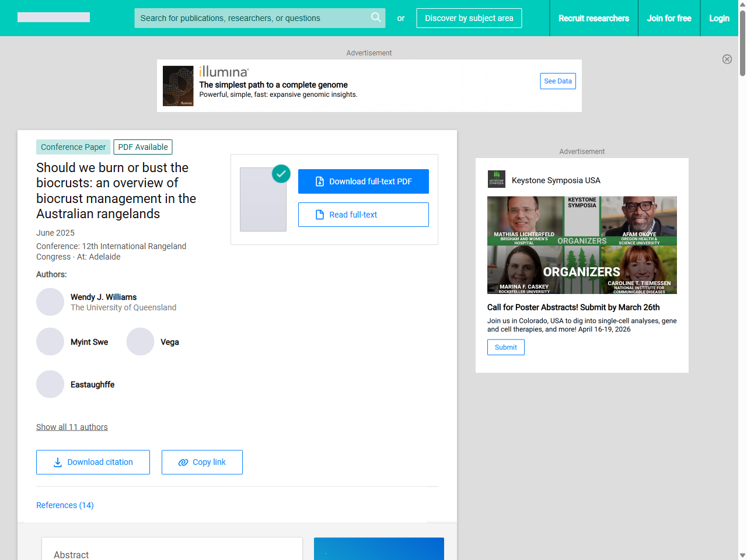Open Discover by subject area
Screen dimensions: 747x560
(x=469, y=18)
